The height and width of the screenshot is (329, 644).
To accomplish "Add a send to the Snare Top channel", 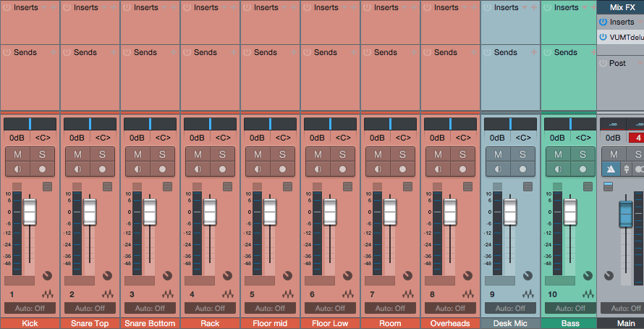I will pos(114,52).
